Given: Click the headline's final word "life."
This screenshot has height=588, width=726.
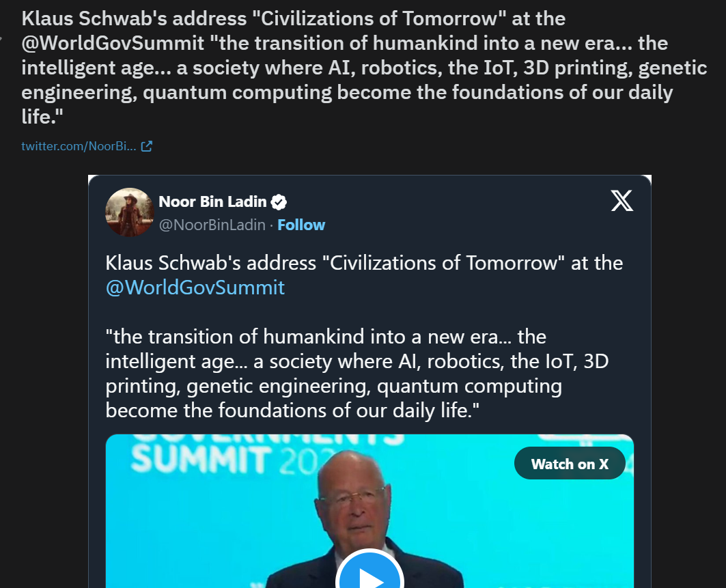Looking at the screenshot, I should (42, 117).
